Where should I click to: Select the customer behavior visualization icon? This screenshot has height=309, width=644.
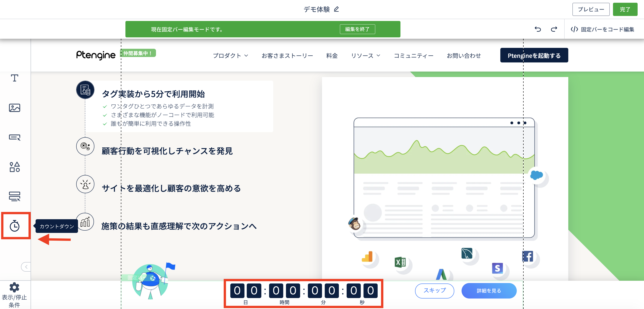(85, 146)
